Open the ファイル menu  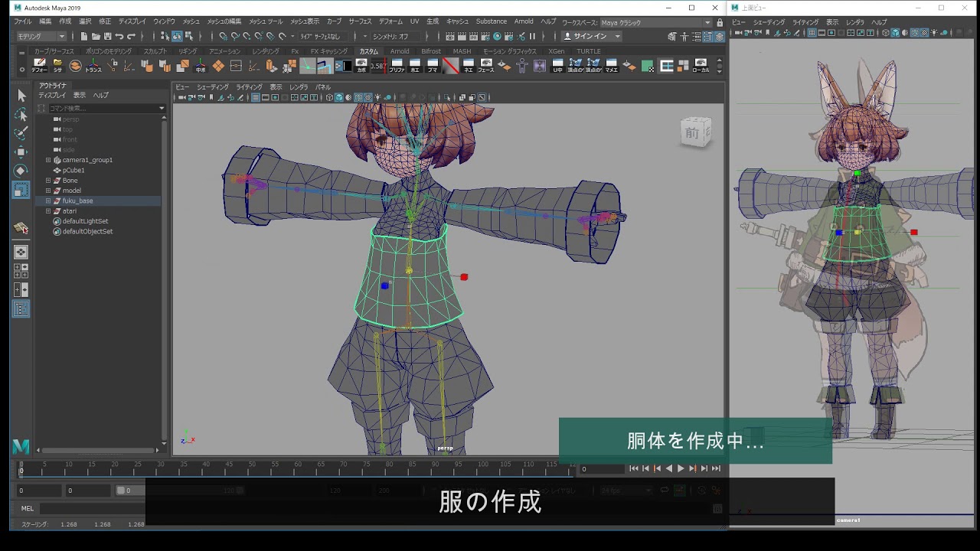[x=22, y=21]
